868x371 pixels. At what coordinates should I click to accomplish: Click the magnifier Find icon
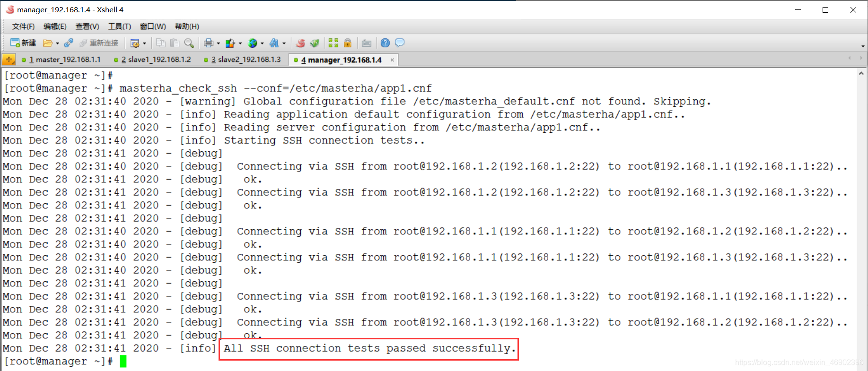(x=189, y=43)
